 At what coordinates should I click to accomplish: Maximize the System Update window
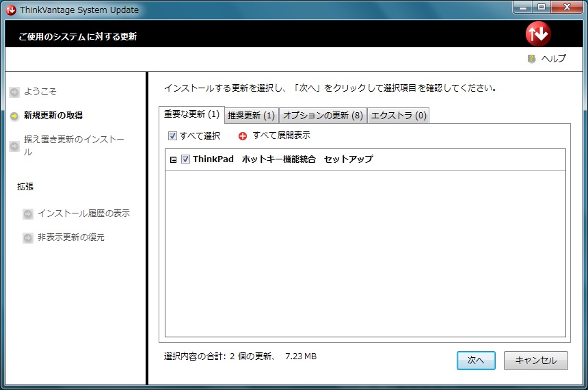[x=542, y=7]
